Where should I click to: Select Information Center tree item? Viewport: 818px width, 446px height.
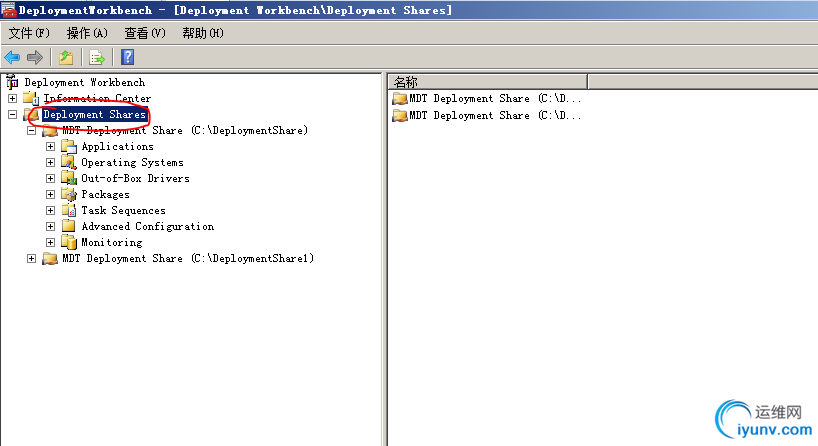click(97, 98)
